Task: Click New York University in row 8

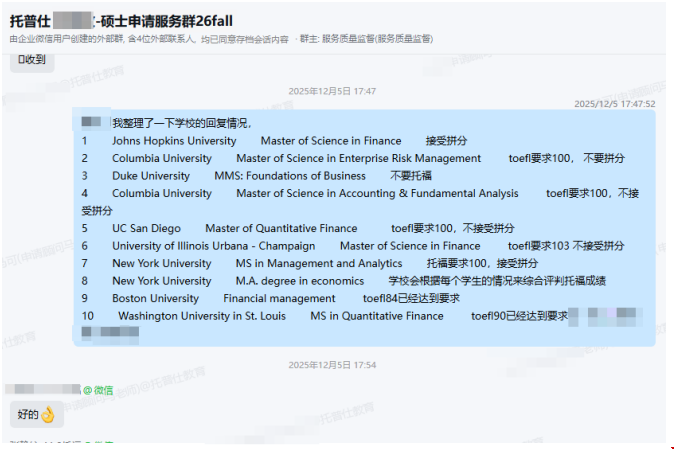Action: 162,281
